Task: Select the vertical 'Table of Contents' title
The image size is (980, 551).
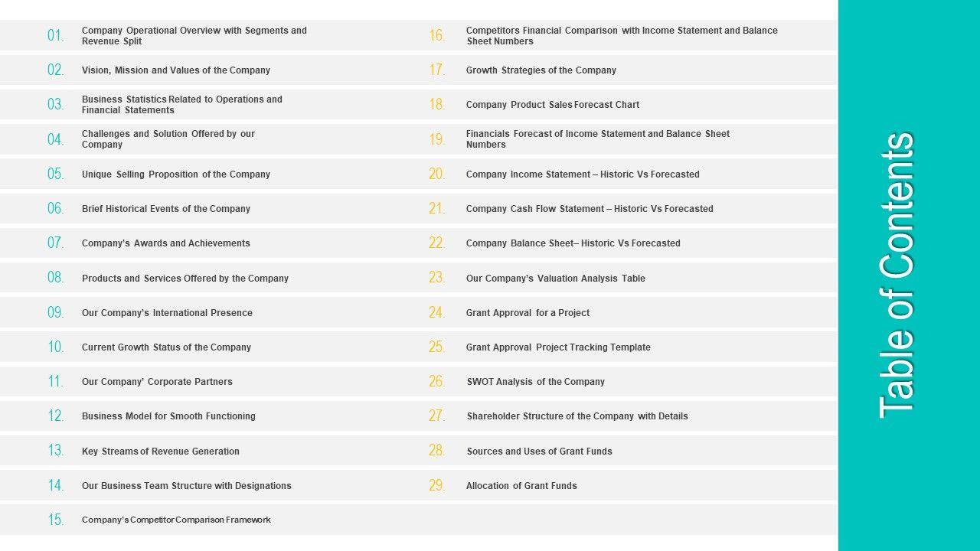Action: [x=897, y=275]
